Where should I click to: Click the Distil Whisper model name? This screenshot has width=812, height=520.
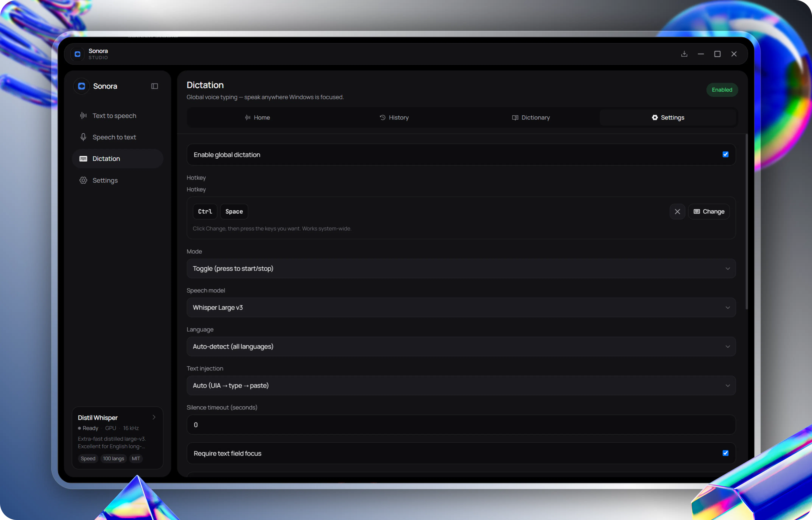(98, 418)
